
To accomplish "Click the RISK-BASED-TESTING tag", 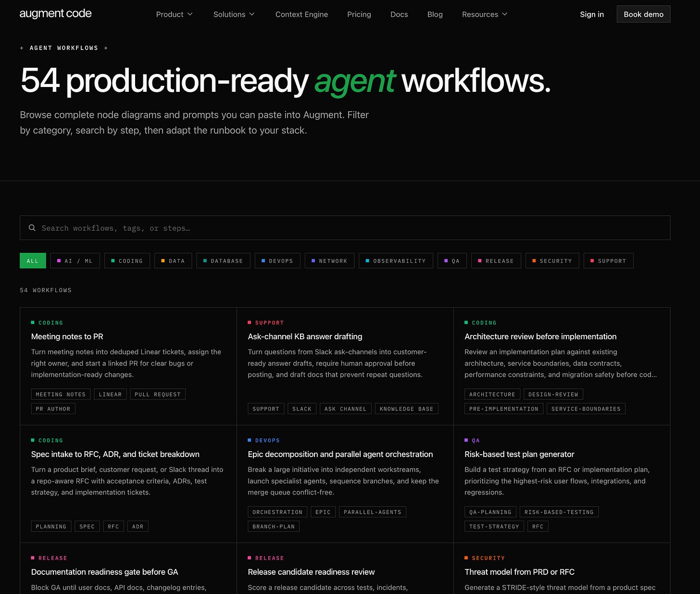I will coord(559,512).
